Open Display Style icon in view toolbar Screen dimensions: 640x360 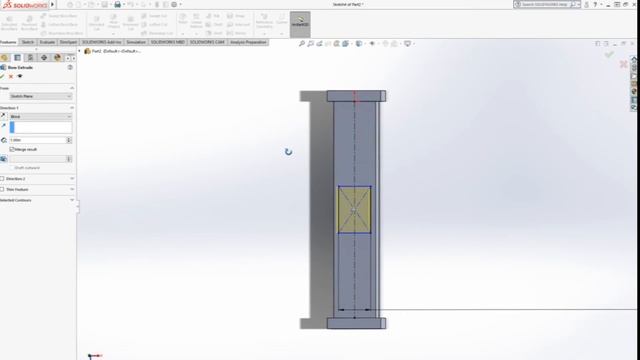(x=359, y=44)
